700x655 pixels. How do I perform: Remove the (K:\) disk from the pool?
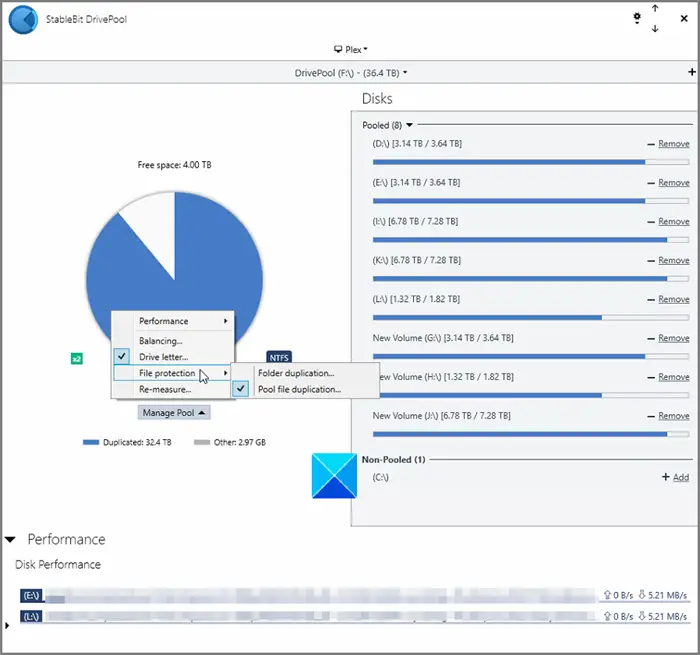[674, 260]
